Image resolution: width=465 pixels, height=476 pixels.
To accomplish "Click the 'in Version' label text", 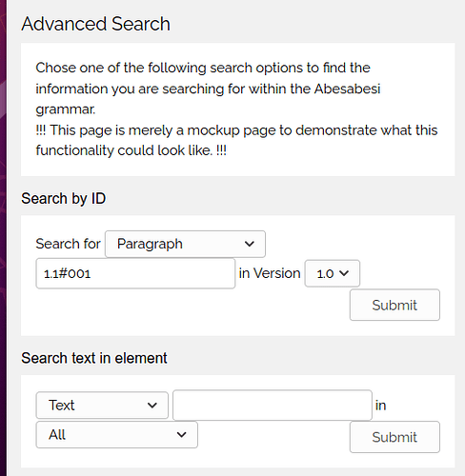I will tap(270, 273).
